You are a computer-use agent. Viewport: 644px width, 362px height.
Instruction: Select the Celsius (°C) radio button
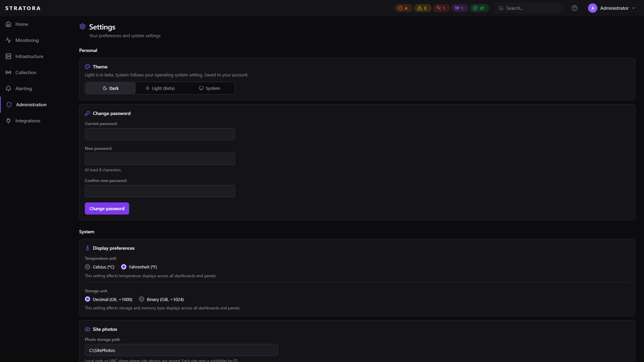(88, 267)
